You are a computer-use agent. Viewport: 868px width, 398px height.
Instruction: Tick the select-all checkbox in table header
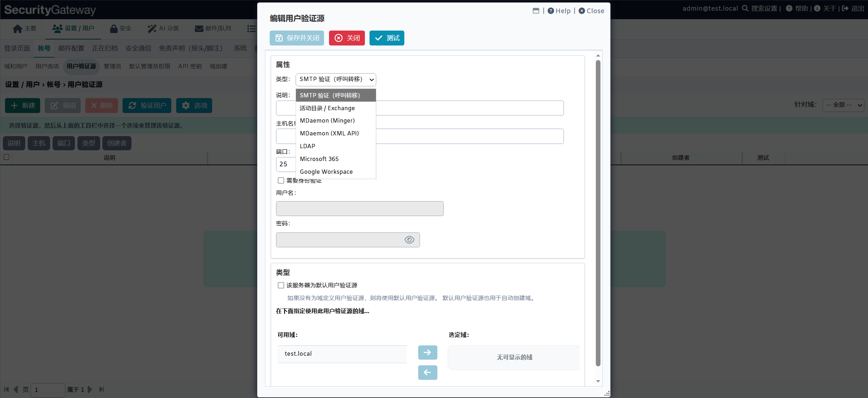point(6,157)
